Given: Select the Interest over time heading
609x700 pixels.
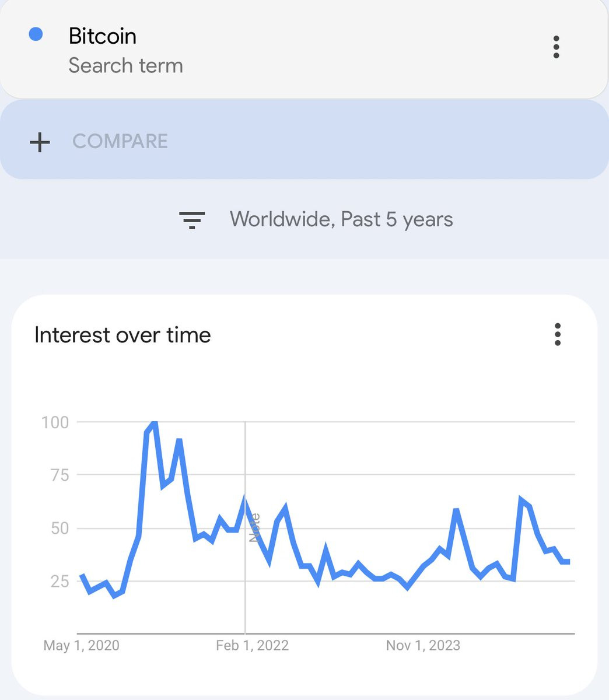Looking at the screenshot, I should pos(123,335).
